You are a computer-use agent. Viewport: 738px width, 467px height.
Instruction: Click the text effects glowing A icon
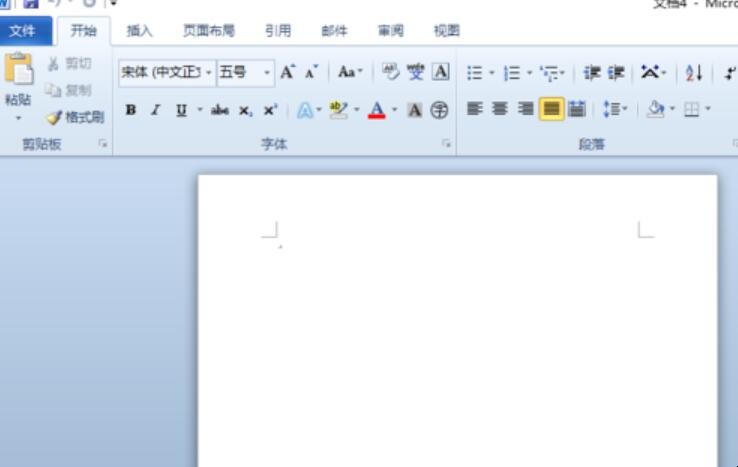(x=304, y=110)
